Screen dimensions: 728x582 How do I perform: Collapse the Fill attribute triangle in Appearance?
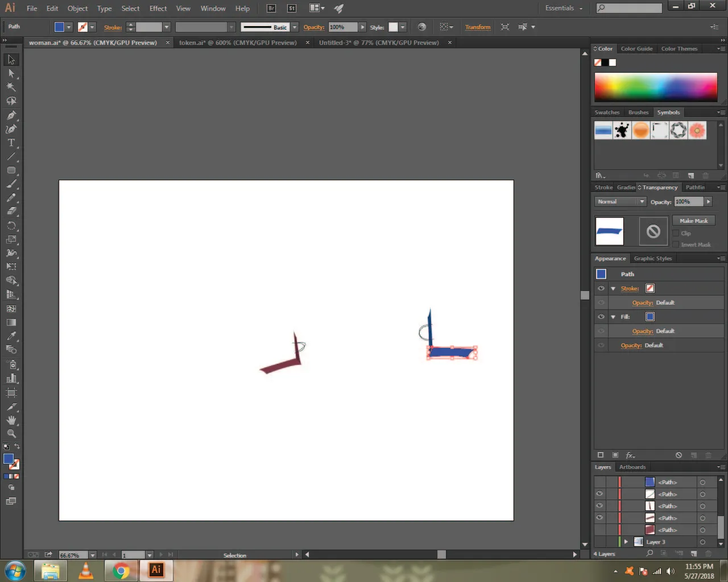tap(613, 317)
